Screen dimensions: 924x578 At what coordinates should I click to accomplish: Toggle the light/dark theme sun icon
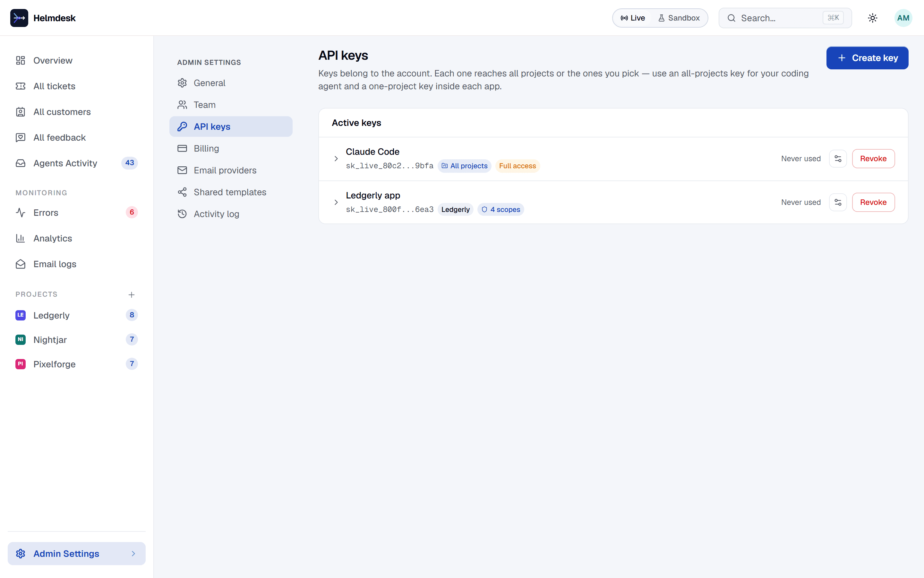[872, 18]
